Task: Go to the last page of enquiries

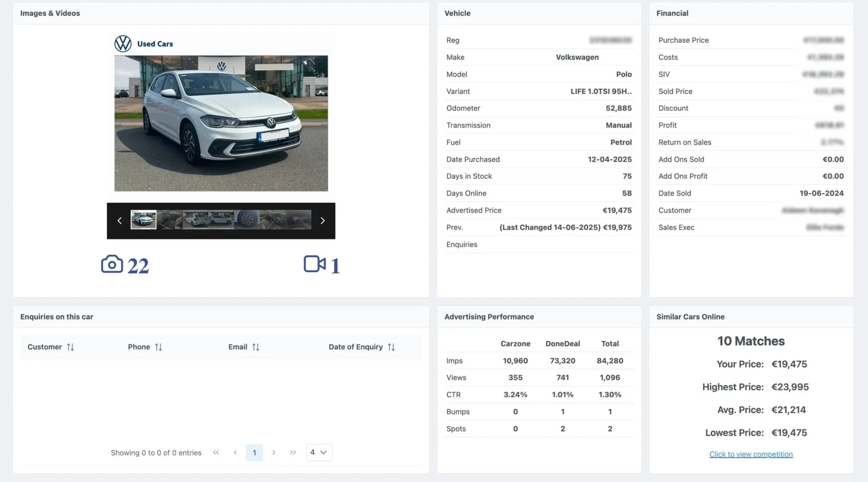Action: point(293,452)
